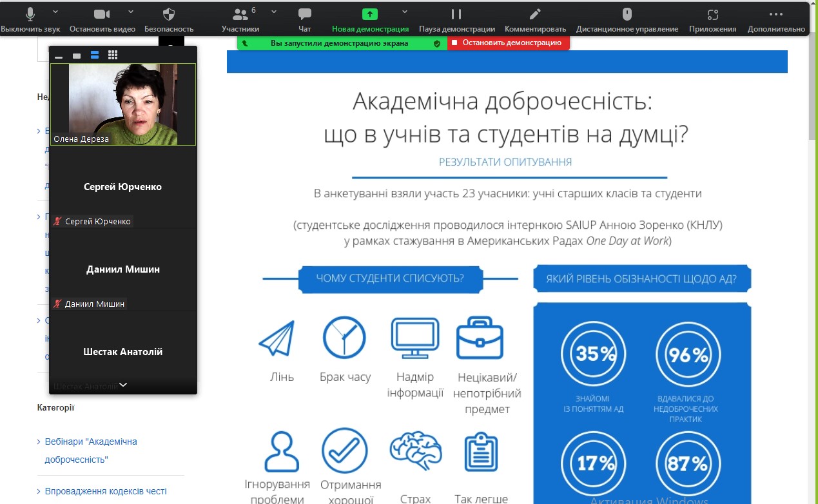Click the Категорії sidebar heading
This screenshot has height=504, width=818.
56,407
